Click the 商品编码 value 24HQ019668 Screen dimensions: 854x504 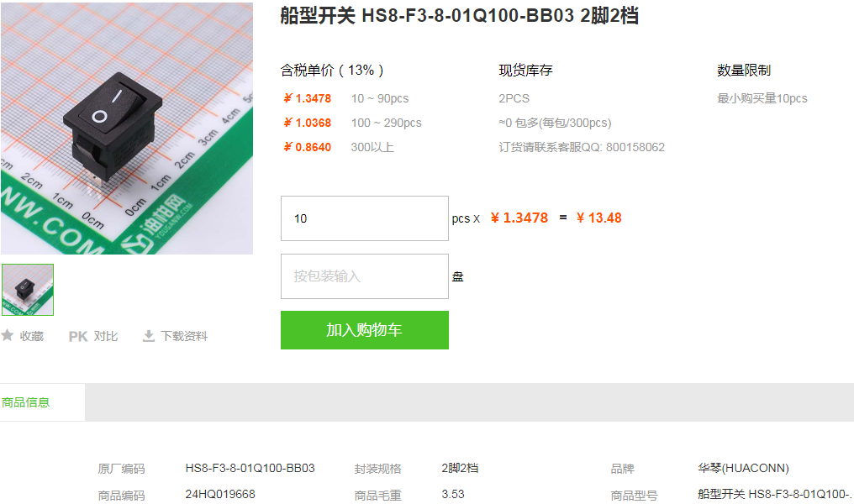point(220,494)
